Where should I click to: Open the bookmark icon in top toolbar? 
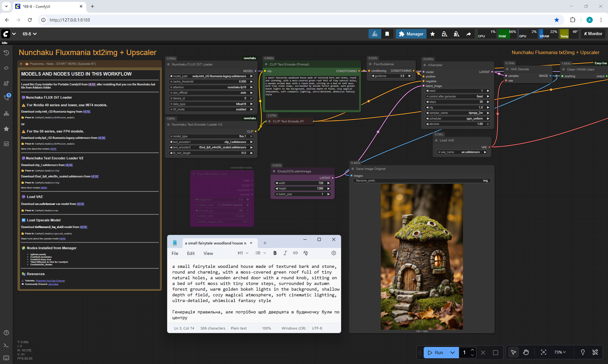click(387, 34)
